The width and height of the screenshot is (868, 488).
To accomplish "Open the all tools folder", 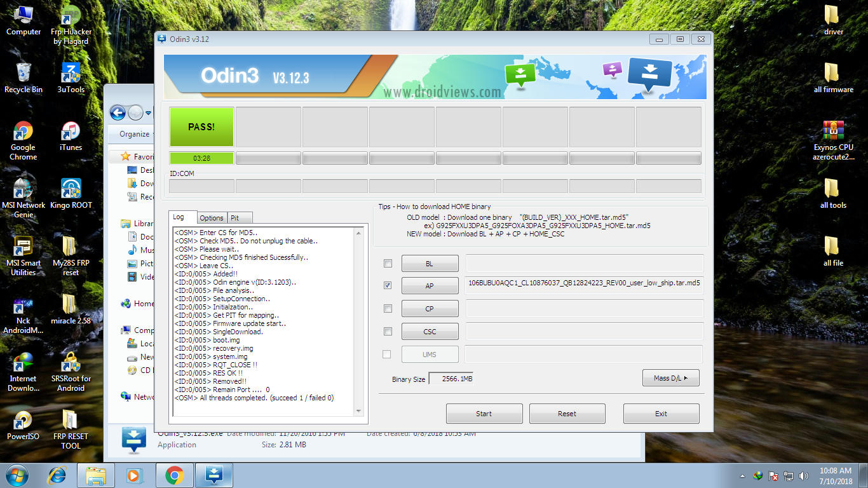I will 833,194.
